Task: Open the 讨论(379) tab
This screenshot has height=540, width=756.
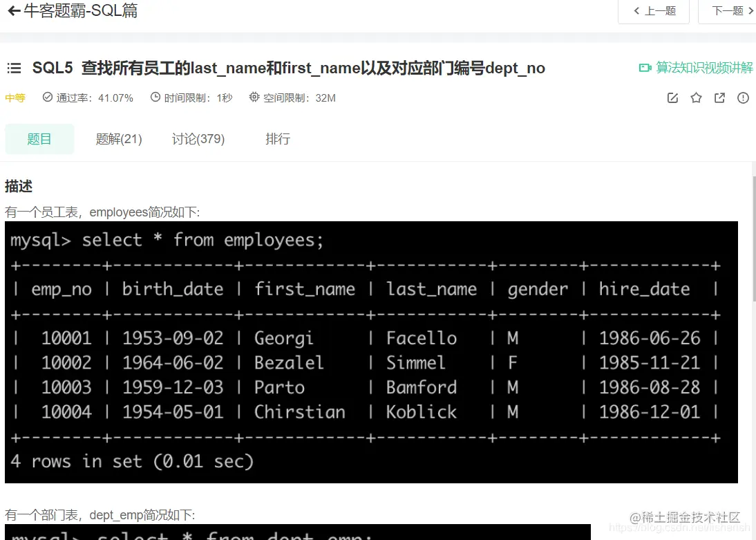Action: 198,139
